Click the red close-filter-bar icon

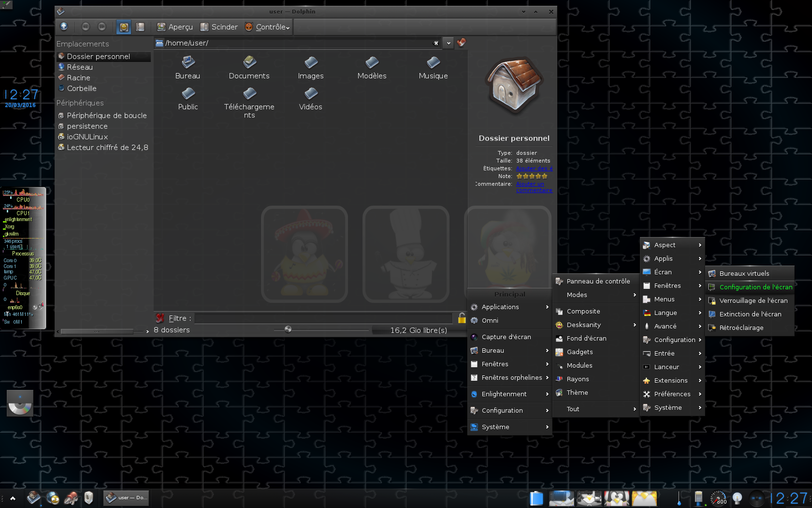click(x=160, y=318)
